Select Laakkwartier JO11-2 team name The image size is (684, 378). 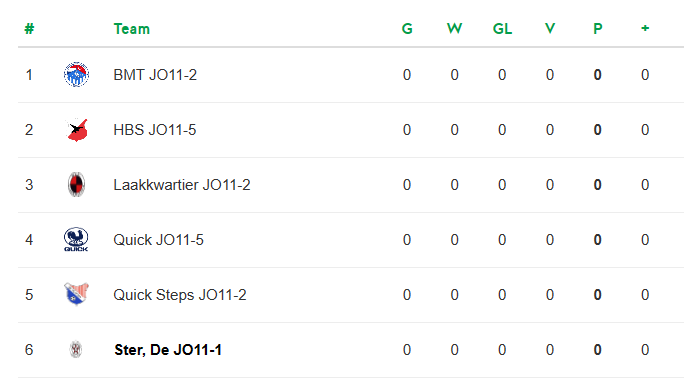[182, 185]
